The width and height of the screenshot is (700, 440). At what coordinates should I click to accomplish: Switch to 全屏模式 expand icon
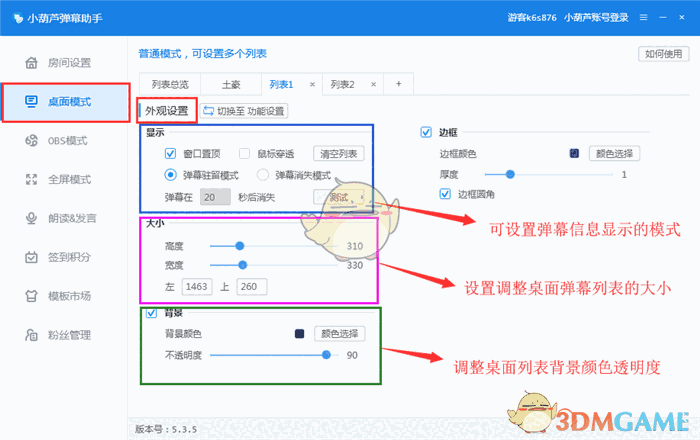(31, 179)
